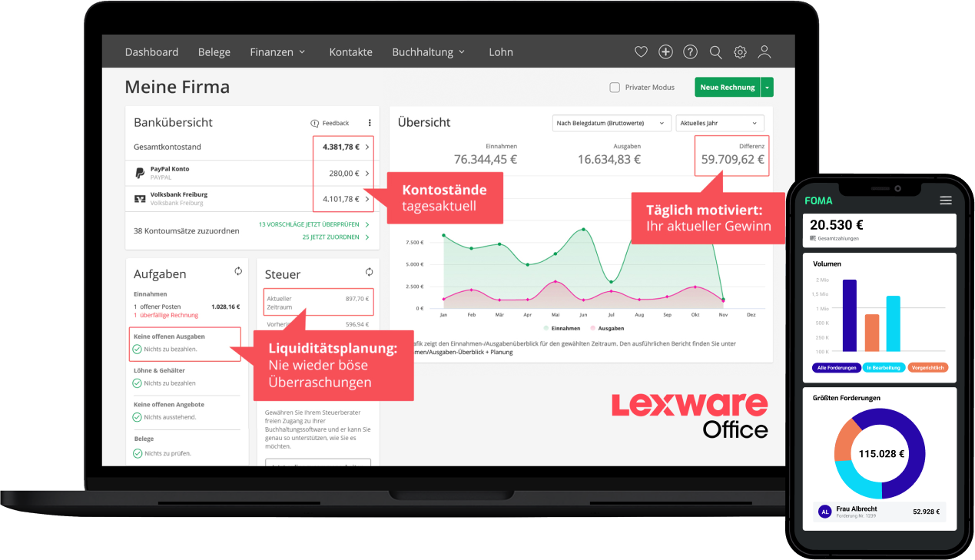Click 25 jetzt zuordnen link
This screenshot has height=560, width=975.
tap(330, 237)
